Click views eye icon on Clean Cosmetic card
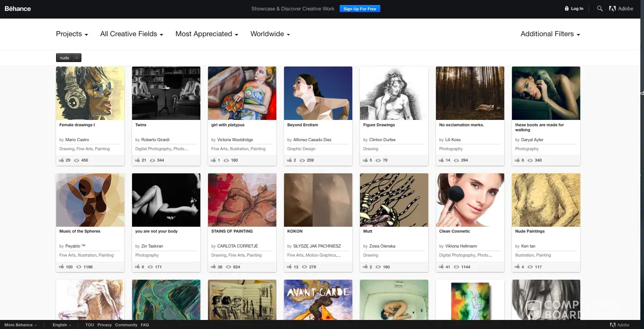Screen dimensions: 644x329 [x=456, y=267]
